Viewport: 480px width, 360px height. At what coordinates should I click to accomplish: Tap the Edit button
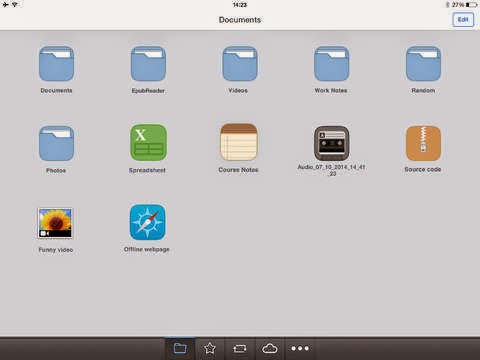click(x=463, y=20)
